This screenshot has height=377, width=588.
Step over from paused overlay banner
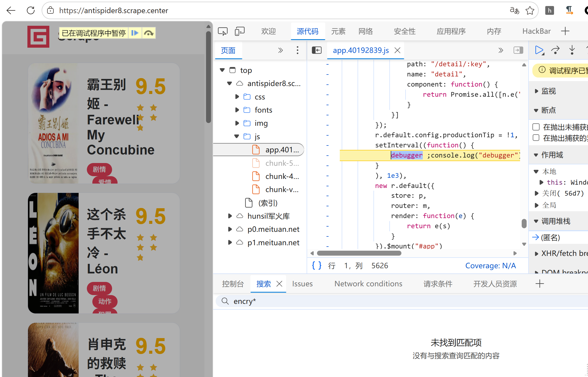[149, 33]
